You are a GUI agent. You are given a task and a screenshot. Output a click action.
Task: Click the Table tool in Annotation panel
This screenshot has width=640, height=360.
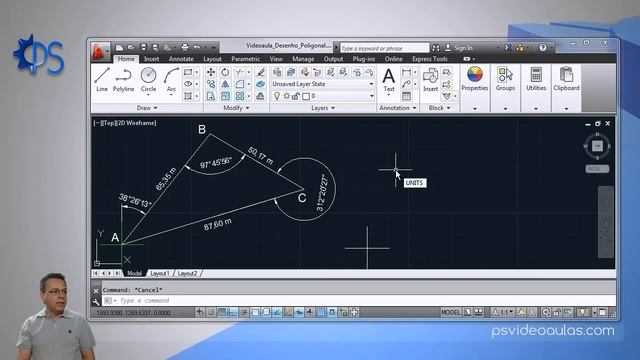(406, 96)
